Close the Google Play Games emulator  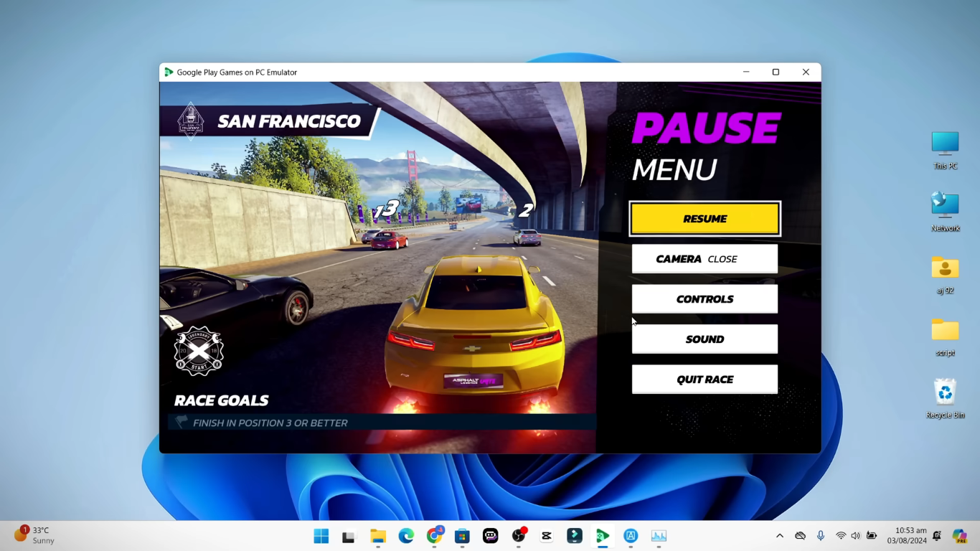[x=806, y=72]
